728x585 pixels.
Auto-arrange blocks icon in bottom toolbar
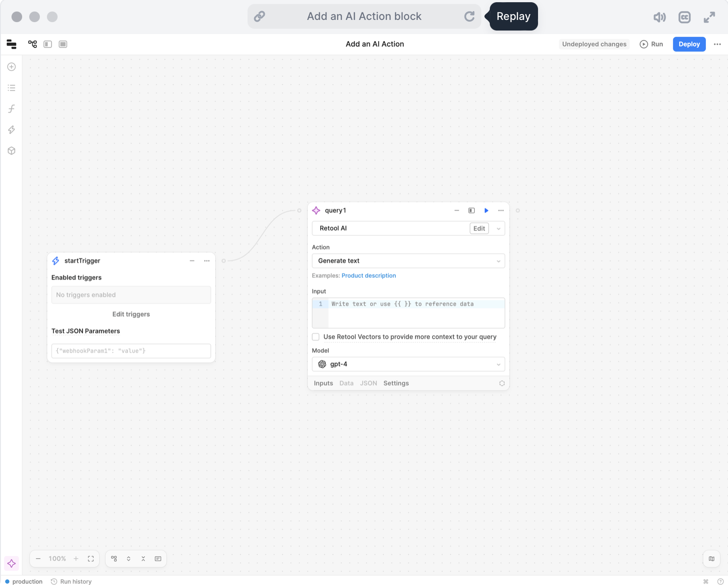click(114, 559)
